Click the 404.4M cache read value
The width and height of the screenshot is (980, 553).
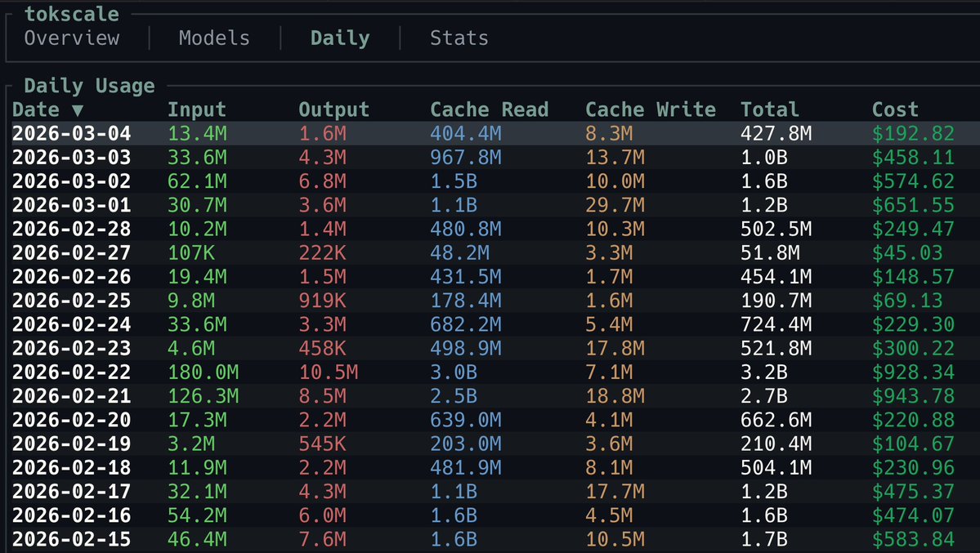click(x=466, y=134)
